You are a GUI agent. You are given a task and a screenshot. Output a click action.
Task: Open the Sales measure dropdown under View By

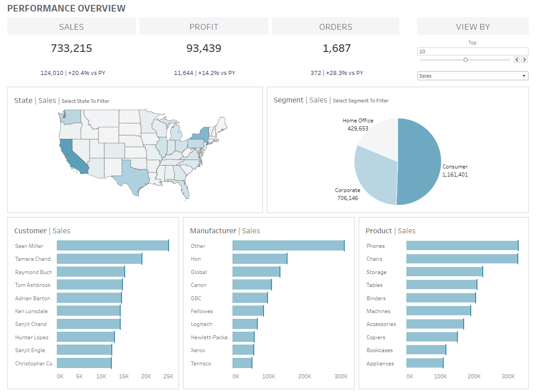coord(472,75)
